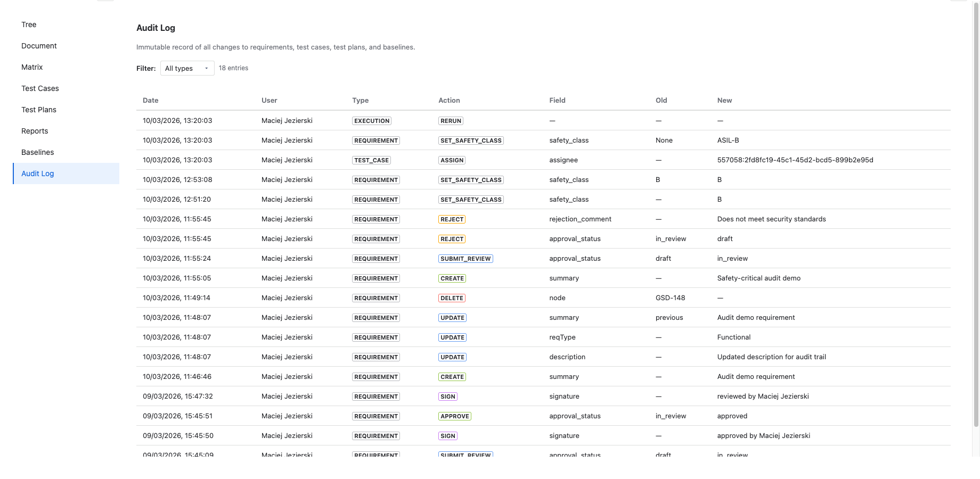Image resolution: width=980 pixels, height=479 pixels.
Task: Navigate to the Tree section
Action: [29, 24]
